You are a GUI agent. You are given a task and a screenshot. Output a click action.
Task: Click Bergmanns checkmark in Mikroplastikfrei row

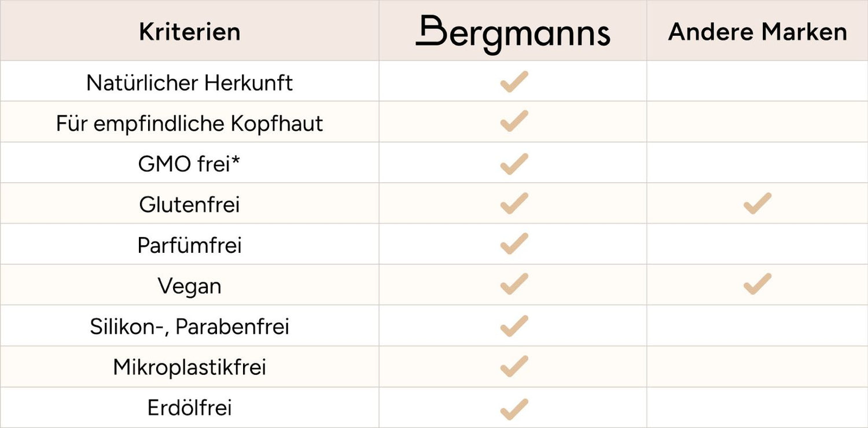514,367
